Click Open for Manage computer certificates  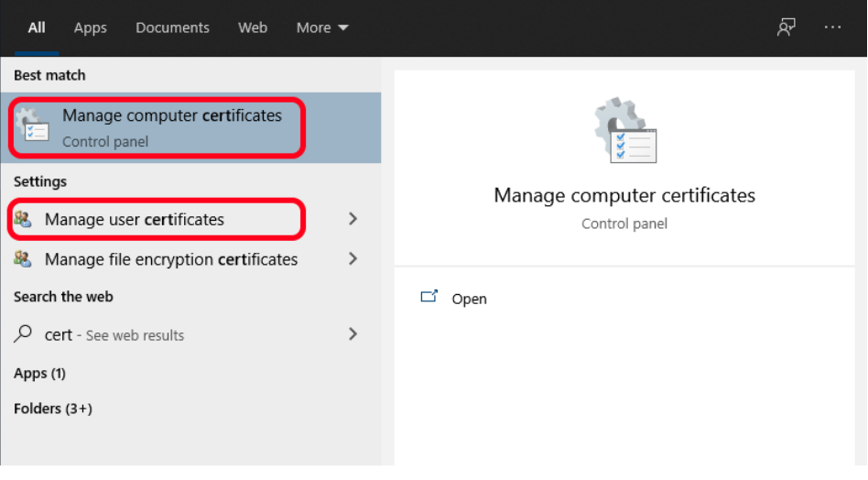pyautogui.click(x=469, y=299)
